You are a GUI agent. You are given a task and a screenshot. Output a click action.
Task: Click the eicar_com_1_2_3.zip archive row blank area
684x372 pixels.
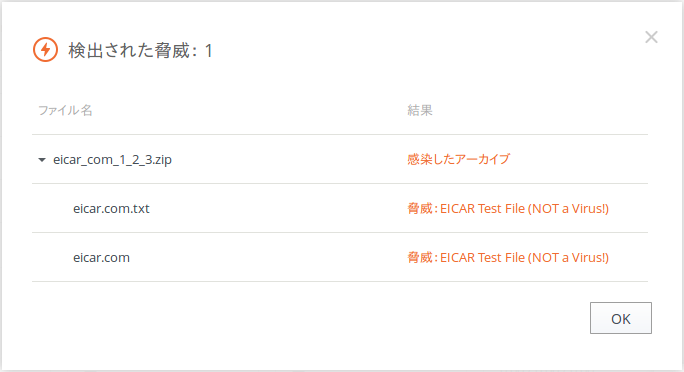288,159
